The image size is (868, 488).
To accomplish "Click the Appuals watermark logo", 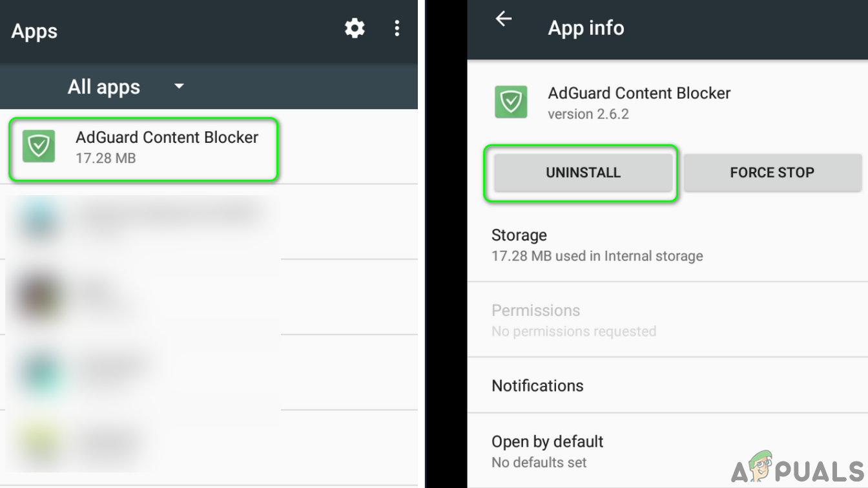I will 798,468.
